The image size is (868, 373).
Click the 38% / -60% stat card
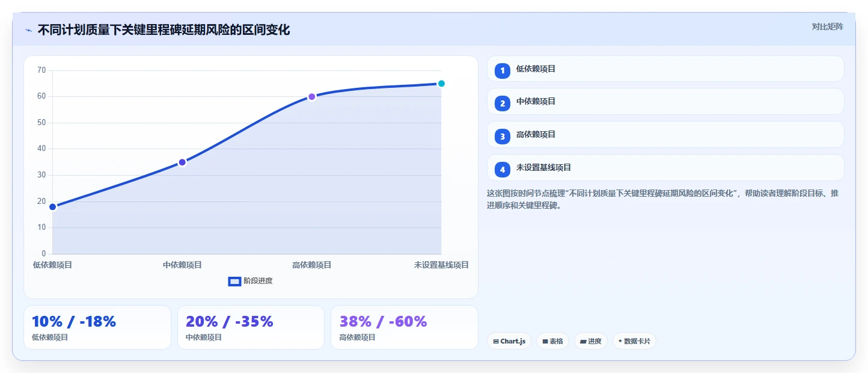point(405,327)
